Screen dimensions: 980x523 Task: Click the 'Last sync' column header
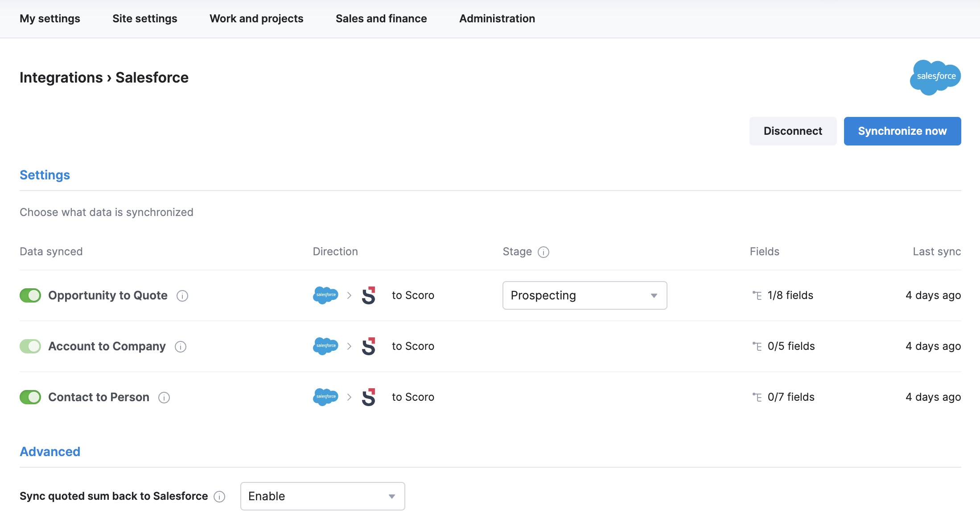tap(937, 252)
